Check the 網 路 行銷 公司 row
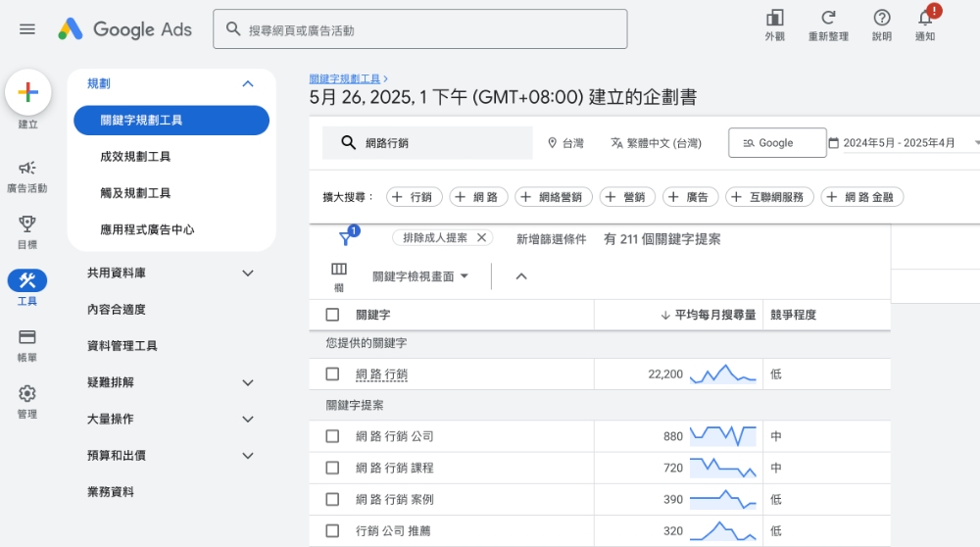 coord(332,436)
